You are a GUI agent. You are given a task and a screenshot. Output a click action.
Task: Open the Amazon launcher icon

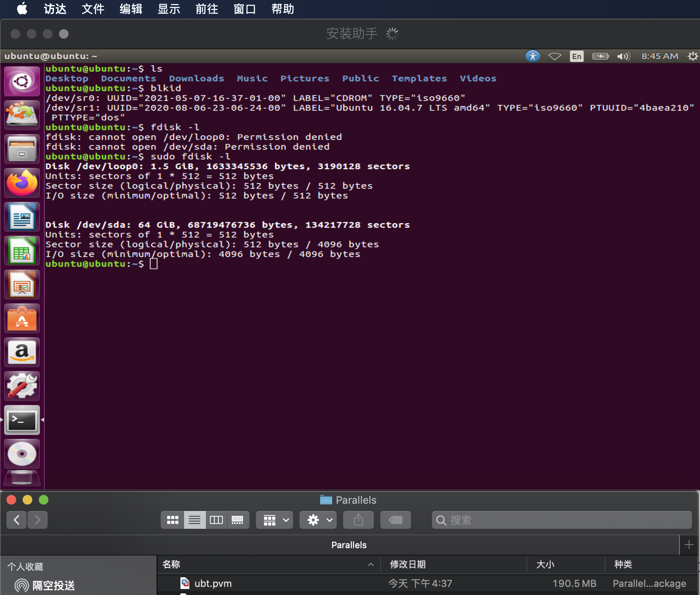22,352
